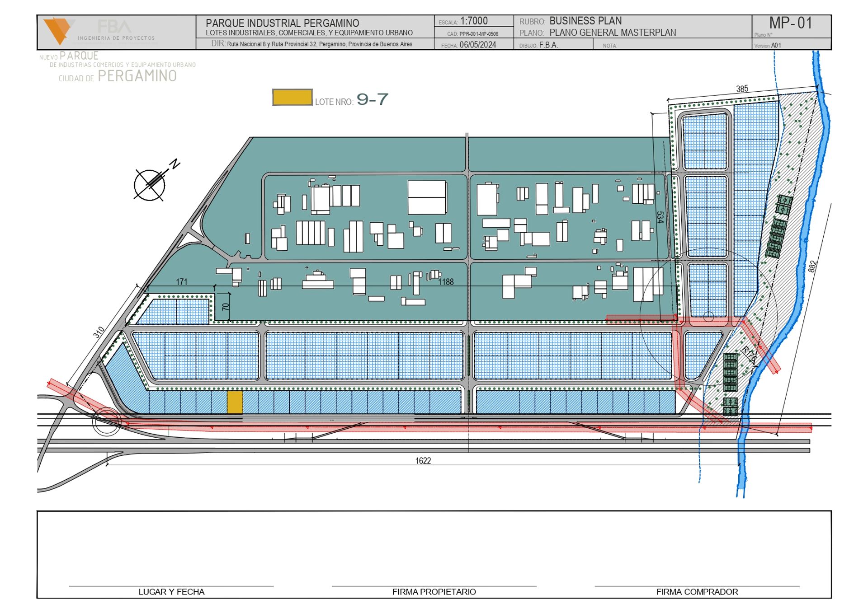Click the LUGAR Y FECHA line
868x613 pixels.
171,586
